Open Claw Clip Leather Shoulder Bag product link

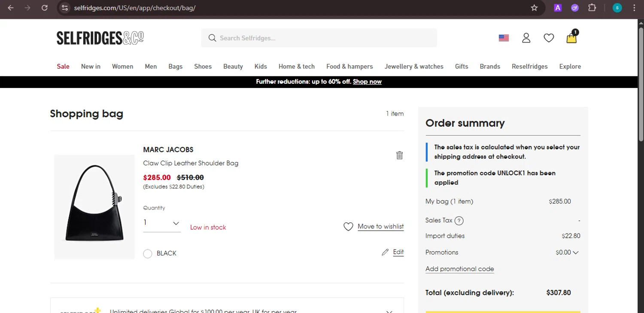pos(191,163)
